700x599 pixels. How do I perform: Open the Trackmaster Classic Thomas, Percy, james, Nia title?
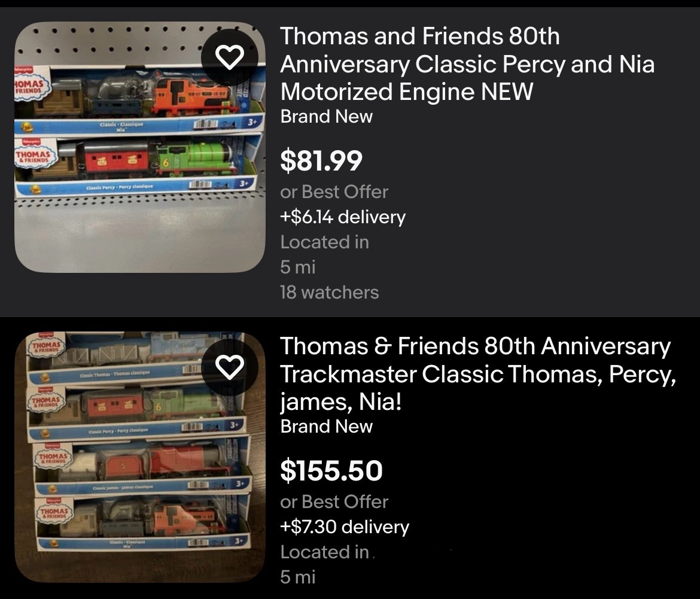coord(476,374)
